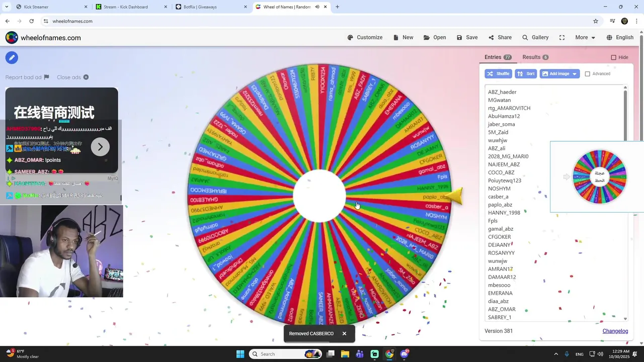Open a saved wheel via Open

coord(435,38)
